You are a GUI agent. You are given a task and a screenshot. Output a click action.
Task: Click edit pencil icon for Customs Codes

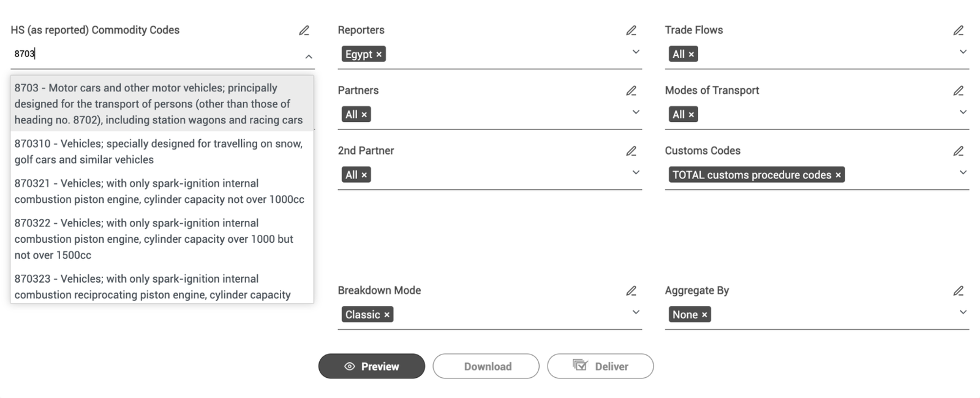[x=958, y=151]
